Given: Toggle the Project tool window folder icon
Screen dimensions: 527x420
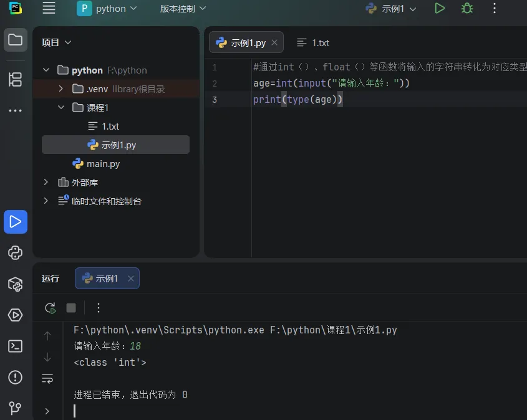Looking at the screenshot, I should 16,40.
